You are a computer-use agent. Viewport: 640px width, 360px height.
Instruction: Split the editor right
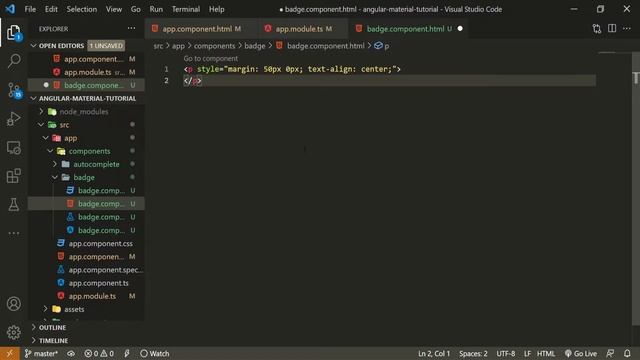pos(612,29)
